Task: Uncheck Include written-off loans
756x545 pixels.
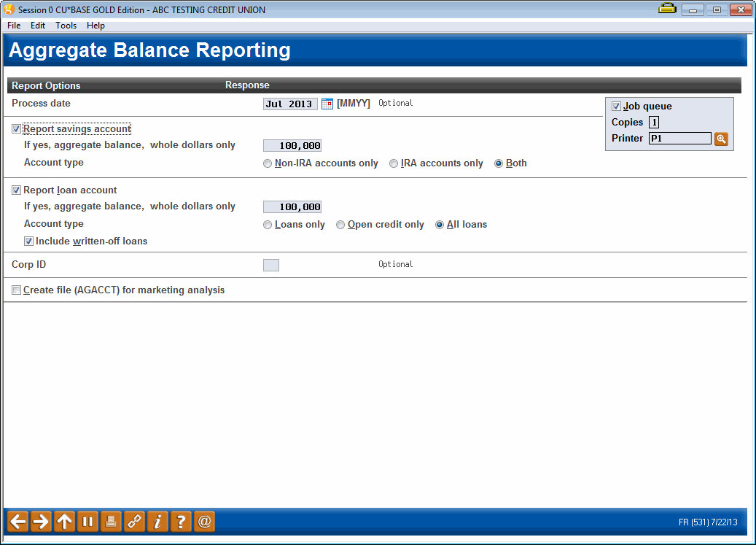Action: click(x=28, y=241)
